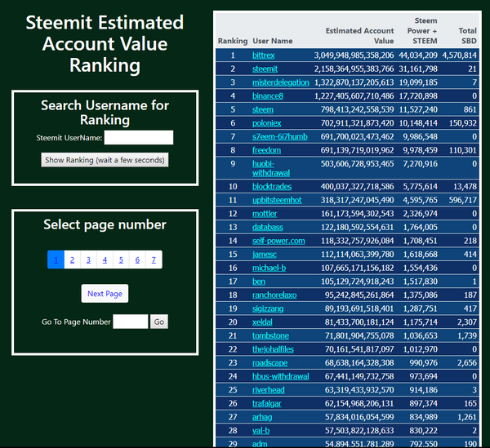The image size is (490, 448).
Task: Click value 3,049,948,985,358,206 in bittrex row
Action: pos(354,55)
